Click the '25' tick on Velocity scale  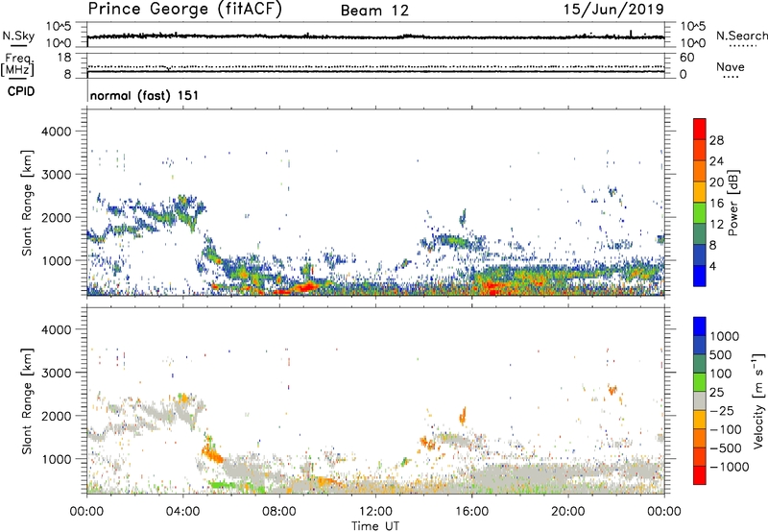pos(717,393)
